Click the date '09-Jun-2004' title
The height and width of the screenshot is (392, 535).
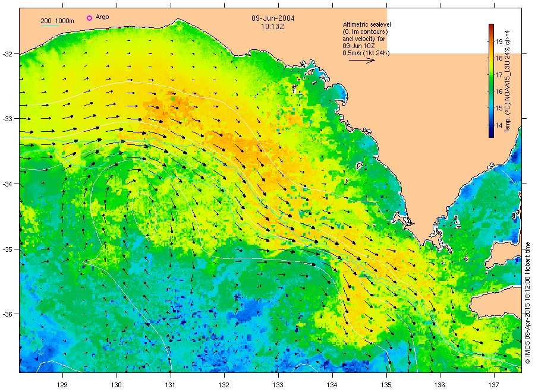[273, 18]
